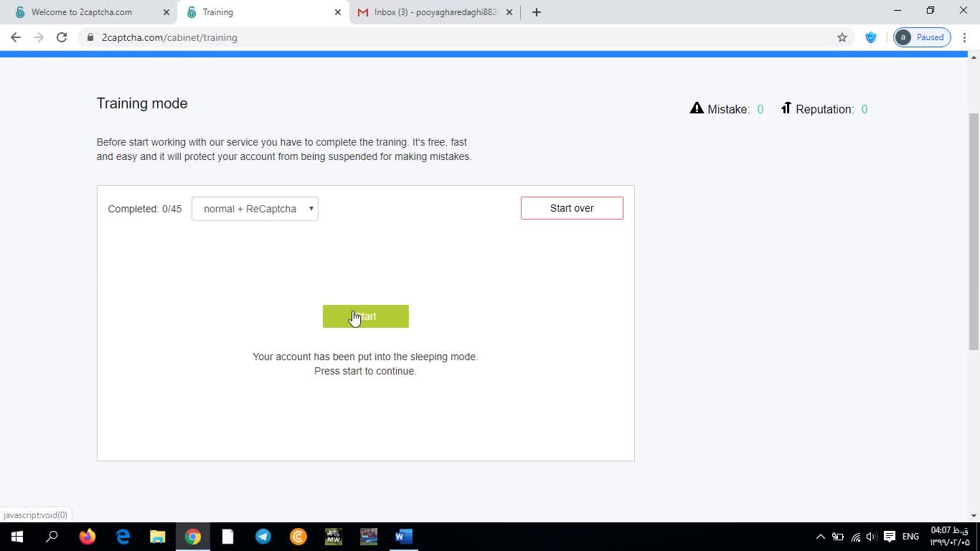Click the sleeping mode message text
Screen dimensions: 980x551
pyautogui.click(x=365, y=357)
